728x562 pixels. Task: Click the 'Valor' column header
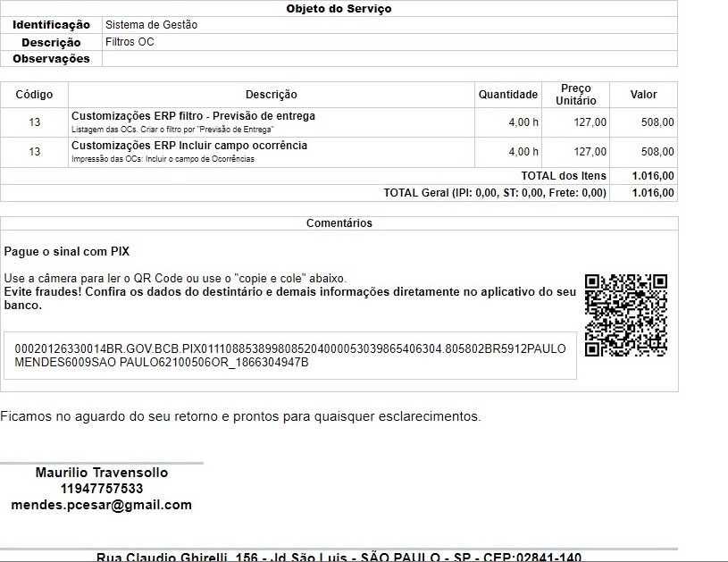click(643, 95)
